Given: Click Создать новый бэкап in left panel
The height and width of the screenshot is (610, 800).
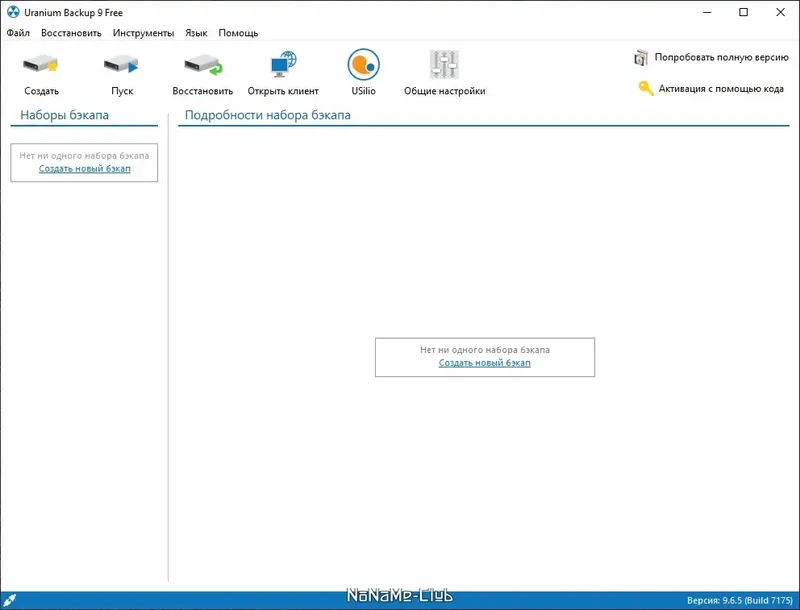Looking at the screenshot, I should [x=85, y=169].
